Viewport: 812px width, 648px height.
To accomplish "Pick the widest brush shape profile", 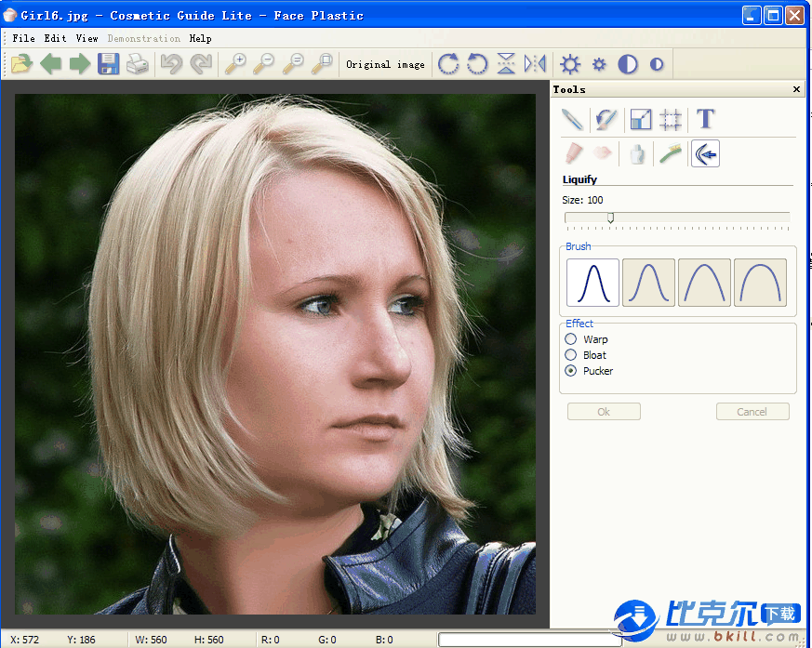I will pos(760,282).
